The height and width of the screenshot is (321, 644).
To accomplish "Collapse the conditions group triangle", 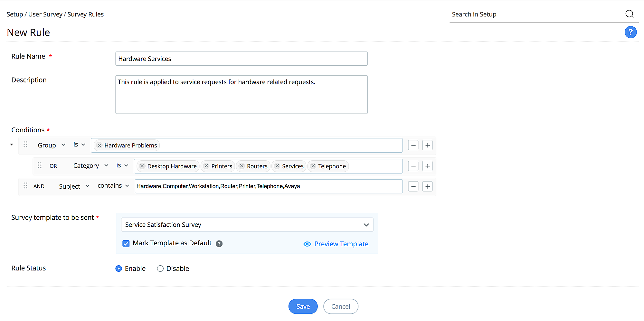I will [12, 145].
